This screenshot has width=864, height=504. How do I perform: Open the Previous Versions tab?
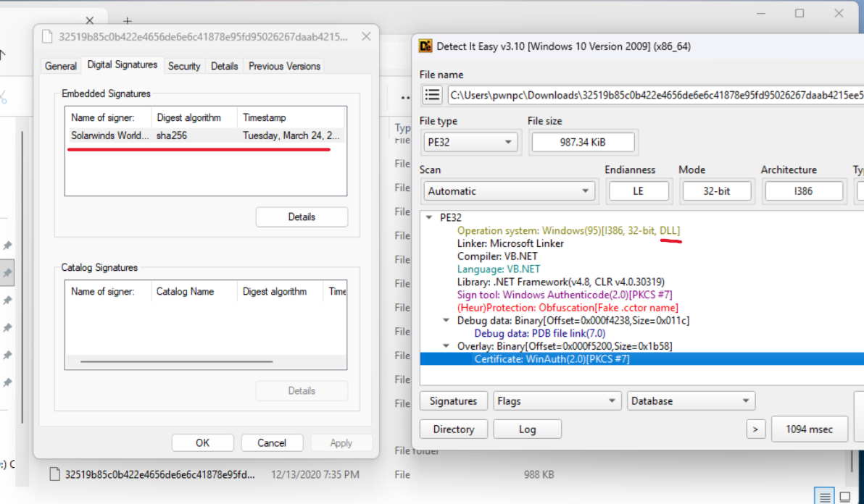[284, 66]
